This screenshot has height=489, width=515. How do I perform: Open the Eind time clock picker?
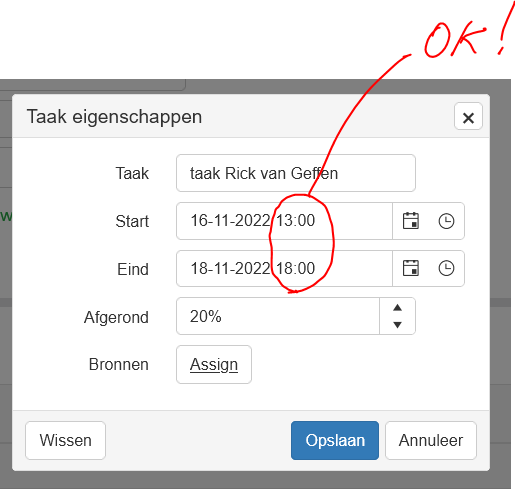tap(446, 268)
